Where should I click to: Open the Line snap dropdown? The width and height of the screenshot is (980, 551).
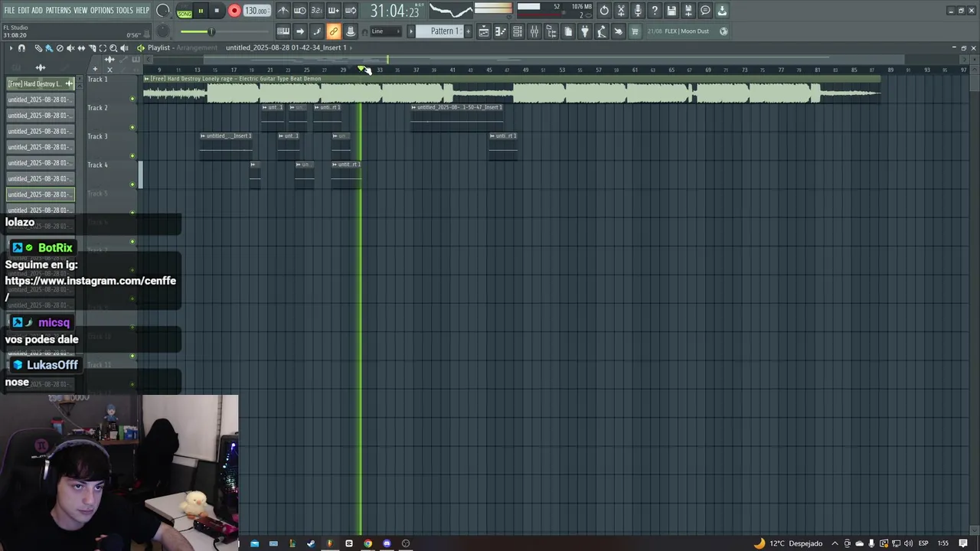pyautogui.click(x=386, y=31)
